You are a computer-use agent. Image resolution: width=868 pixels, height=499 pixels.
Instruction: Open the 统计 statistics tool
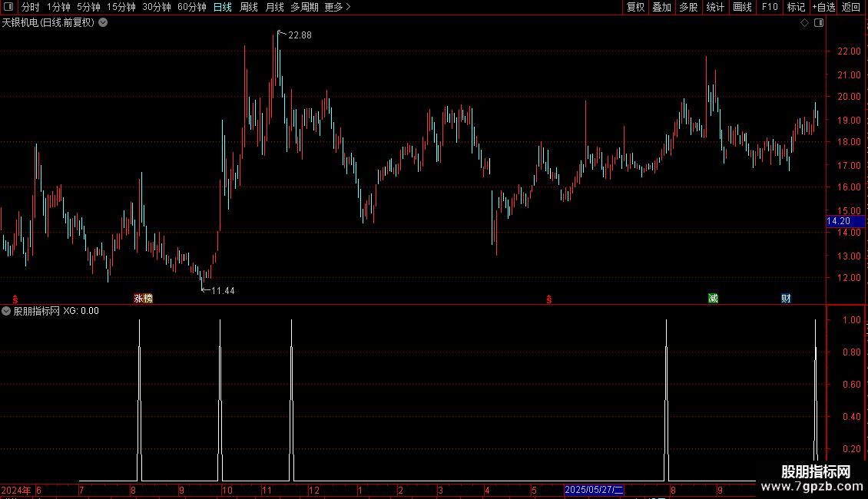[x=715, y=7]
